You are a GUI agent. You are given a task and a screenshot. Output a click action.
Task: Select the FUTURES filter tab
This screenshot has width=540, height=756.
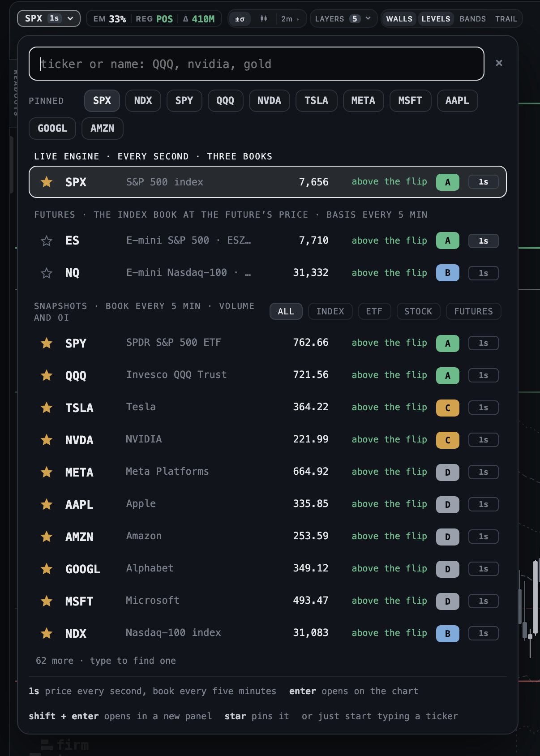[x=474, y=311]
